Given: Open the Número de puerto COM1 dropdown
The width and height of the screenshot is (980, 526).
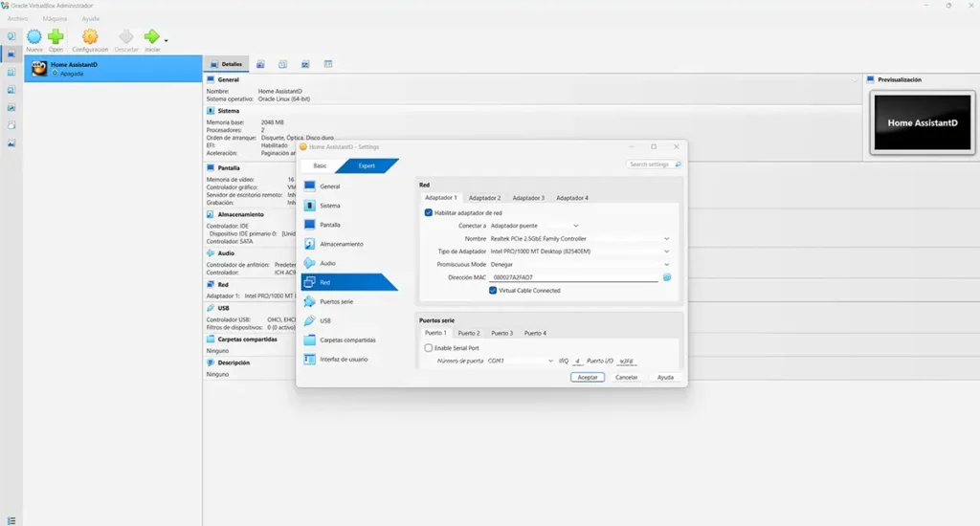Looking at the screenshot, I should pyautogui.click(x=520, y=362).
